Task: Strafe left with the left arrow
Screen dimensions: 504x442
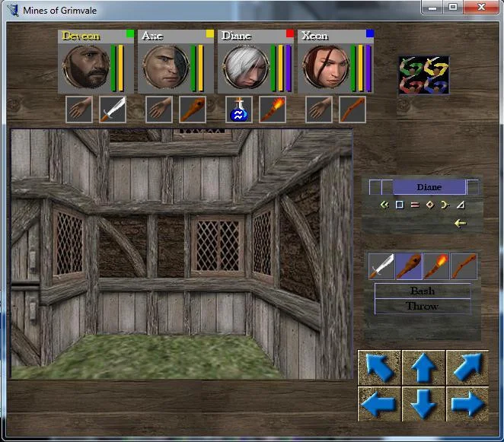Action: [x=380, y=404]
